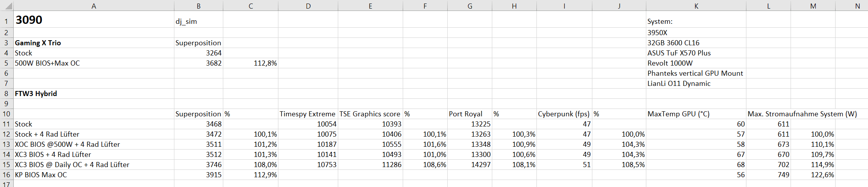Select column M header

coord(813,6)
